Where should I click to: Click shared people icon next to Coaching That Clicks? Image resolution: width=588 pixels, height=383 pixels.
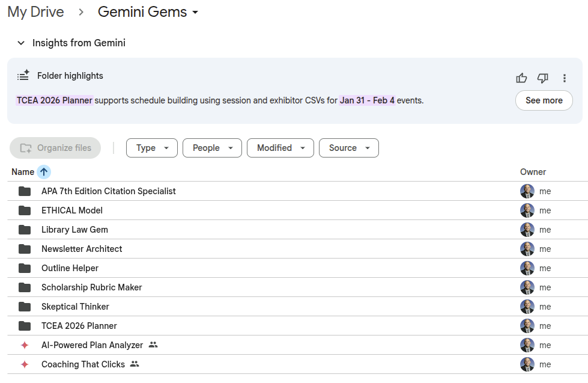pyautogui.click(x=135, y=364)
